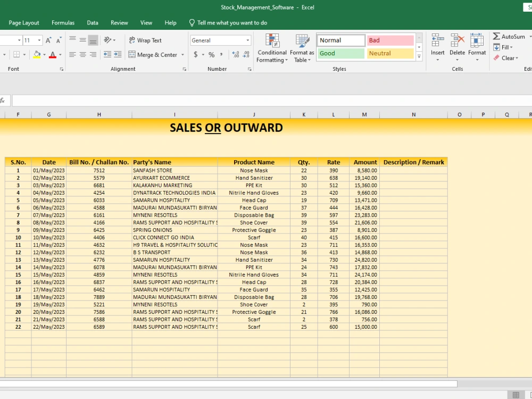Image resolution: width=532 pixels, height=399 pixels.
Task: Click the Delete cells icon
Action: coord(457,40)
